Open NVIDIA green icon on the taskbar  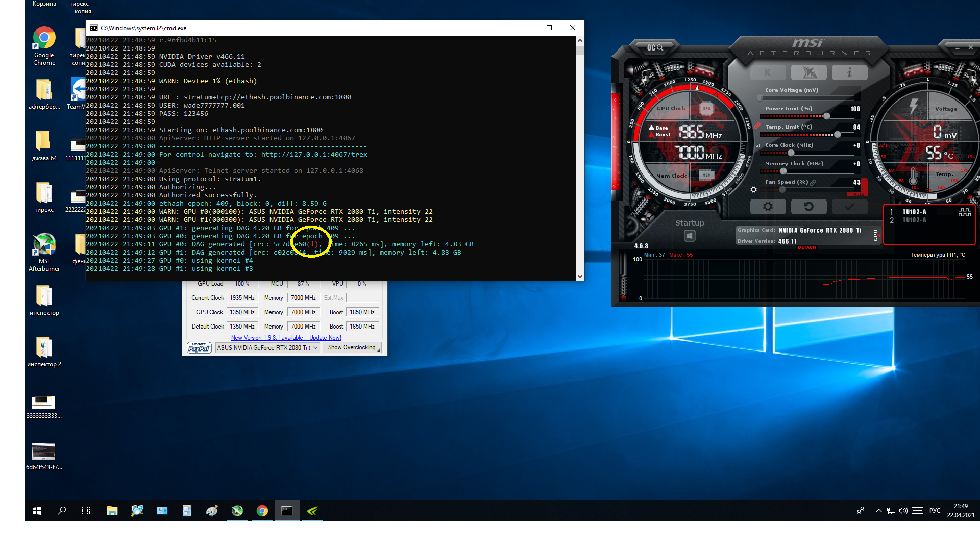point(312,511)
